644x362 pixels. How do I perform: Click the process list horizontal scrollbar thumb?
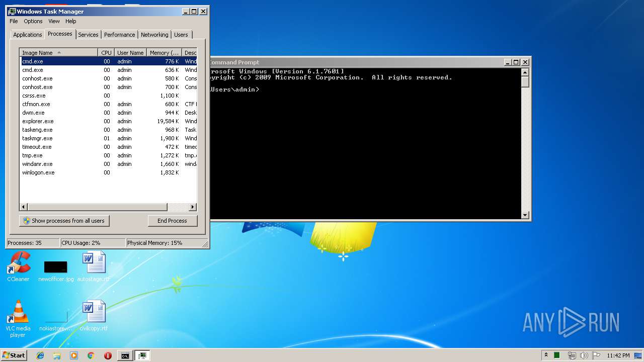tap(97, 207)
